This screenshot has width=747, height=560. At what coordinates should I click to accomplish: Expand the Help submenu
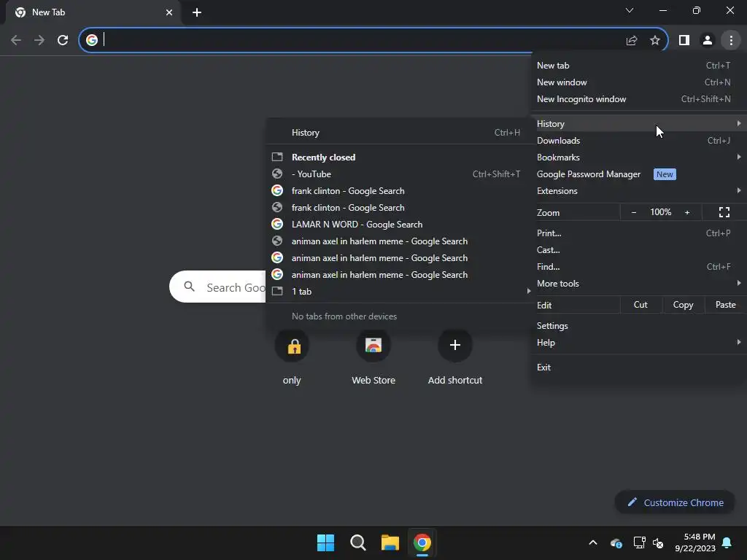click(638, 343)
